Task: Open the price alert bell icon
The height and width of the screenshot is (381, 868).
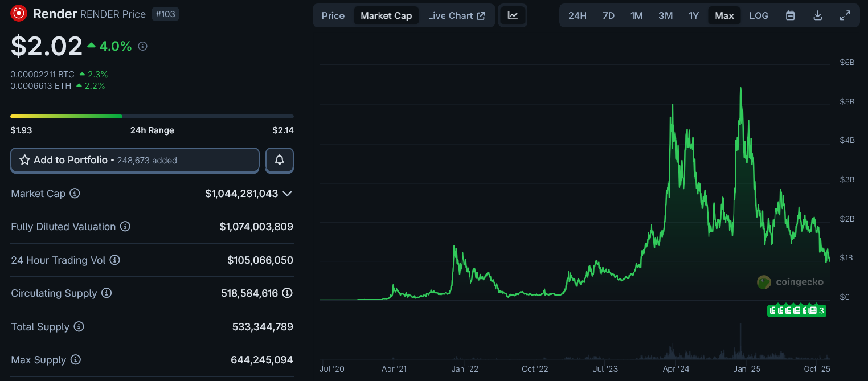Action: pyautogui.click(x=280, y=160)
